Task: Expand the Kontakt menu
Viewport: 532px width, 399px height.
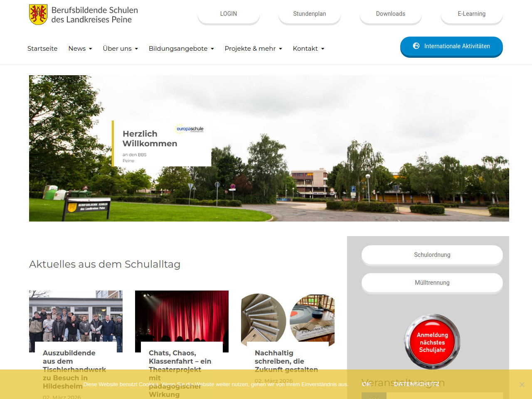Action: [x=308, y=49]
